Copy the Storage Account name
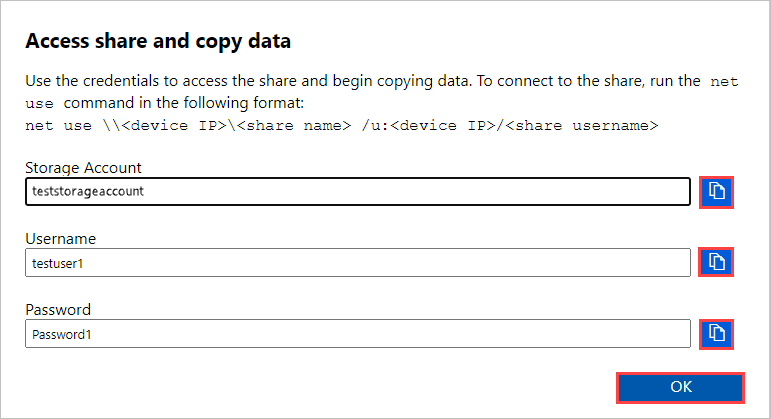The height and width of the screenshot is (419, 771). tap(716, 191)
